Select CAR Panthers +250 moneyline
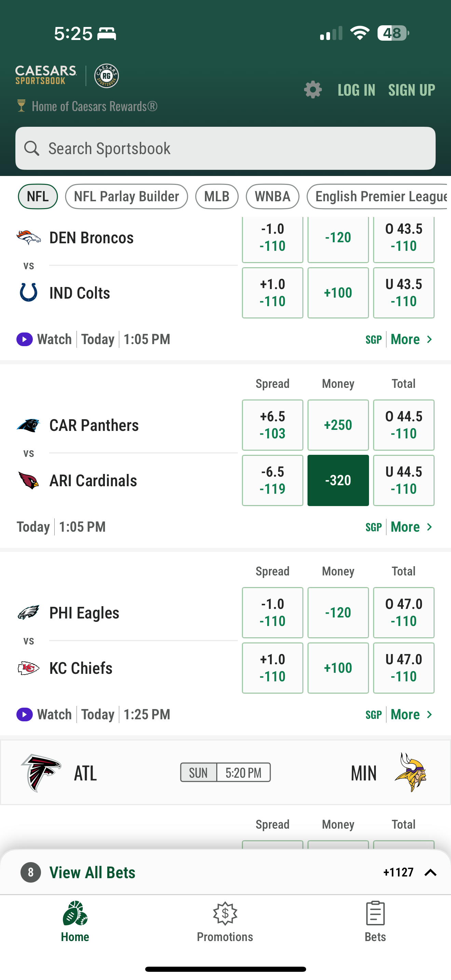451x980 pixels. pyautogui.click(x=338, y=425)
